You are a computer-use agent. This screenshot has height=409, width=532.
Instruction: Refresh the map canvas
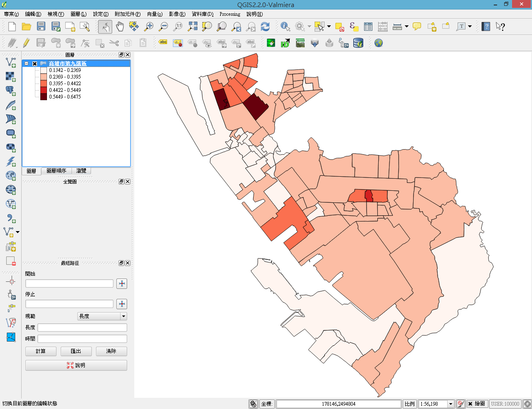[x=265, y=27]
